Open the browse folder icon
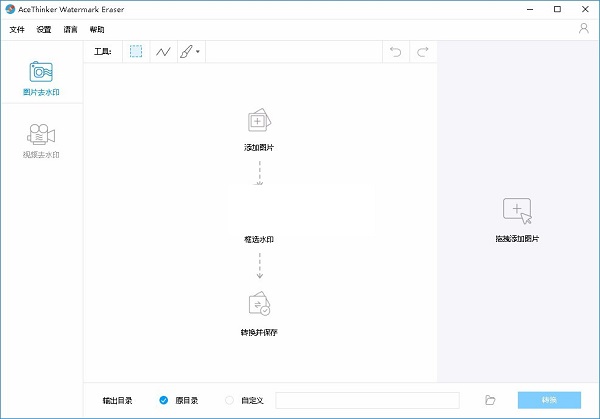The height and width of the screenshot is (419, 600). tap(490, 400)
